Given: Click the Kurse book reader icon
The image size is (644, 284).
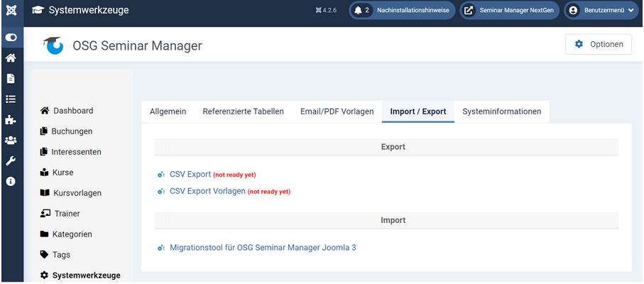Looking at the screenshot, I should (x=44, y=173).
